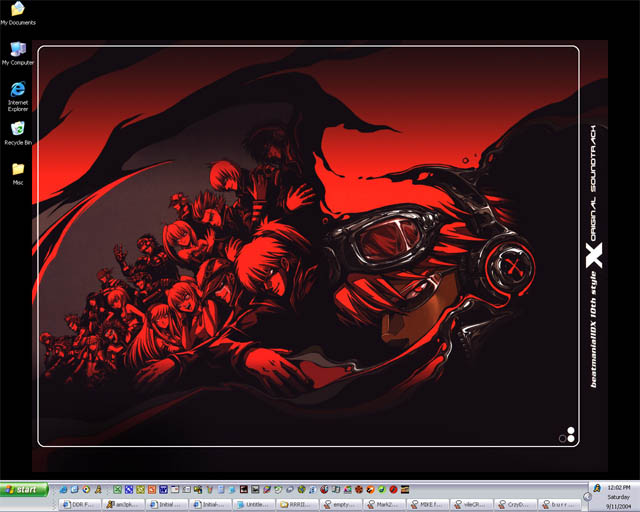Click the blue Word Quick Launch icon
Viewport: 640px width, 512px height.
(163, 489)
